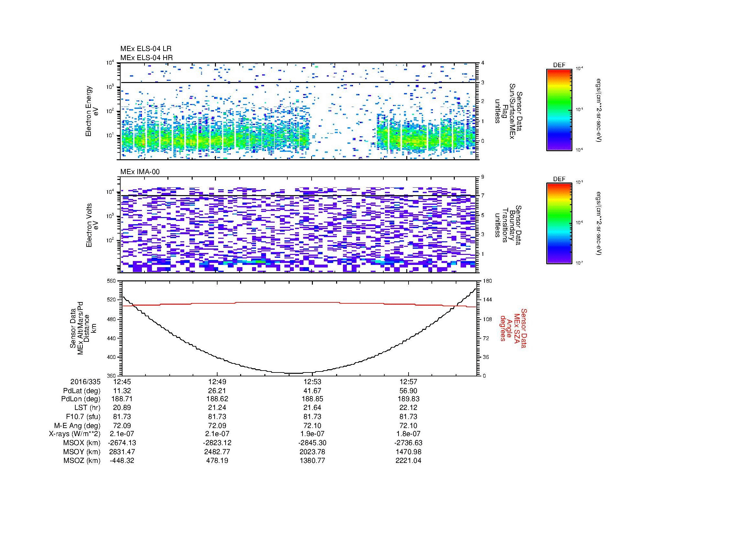Click the MSOZ value 2221.04
Viewport: 756px width, 534px height.
408,461
